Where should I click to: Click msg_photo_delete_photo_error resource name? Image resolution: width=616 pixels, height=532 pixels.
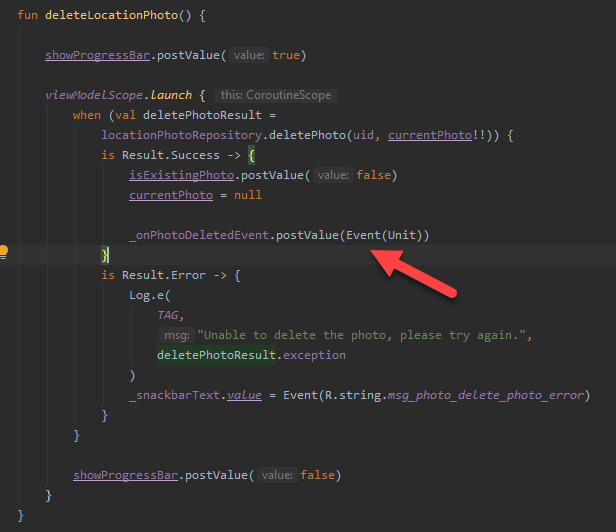[x=486, y=395]
